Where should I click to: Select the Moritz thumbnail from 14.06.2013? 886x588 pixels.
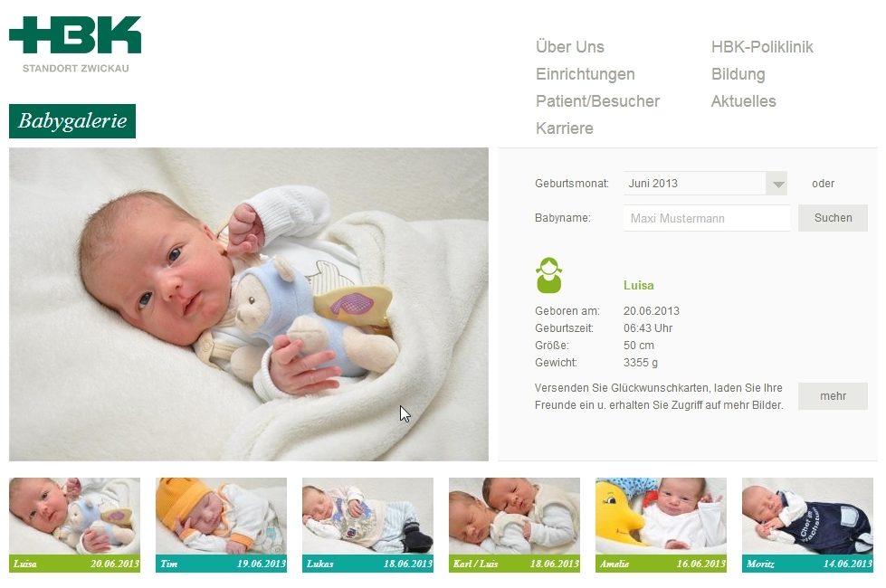click(807, 525)
